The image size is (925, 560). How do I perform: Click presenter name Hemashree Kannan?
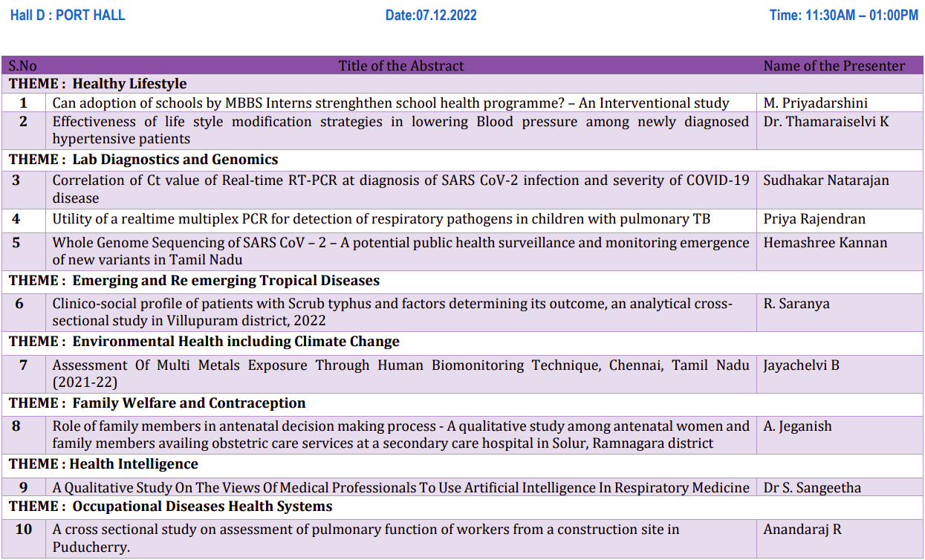coord(825,243)
